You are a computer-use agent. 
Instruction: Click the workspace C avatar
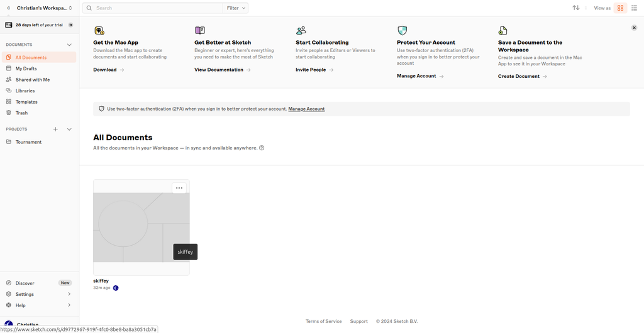[x=9, y=8]
